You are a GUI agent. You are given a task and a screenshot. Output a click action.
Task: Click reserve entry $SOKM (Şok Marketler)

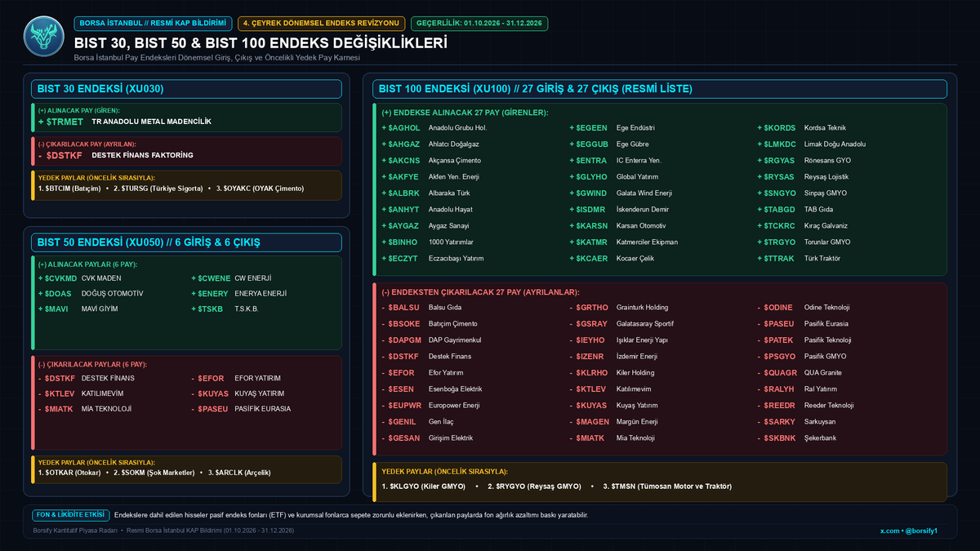154,473
